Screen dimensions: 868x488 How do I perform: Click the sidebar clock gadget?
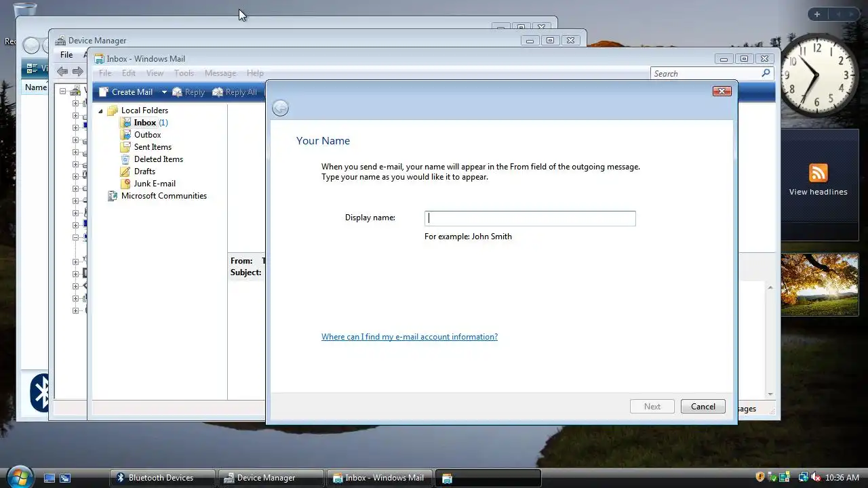pos(818,75)
